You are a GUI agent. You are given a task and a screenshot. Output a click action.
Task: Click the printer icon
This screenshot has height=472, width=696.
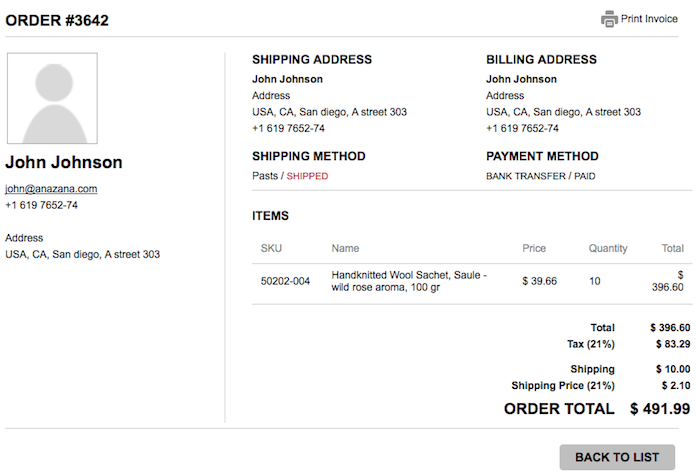click(x=609, y=19)
